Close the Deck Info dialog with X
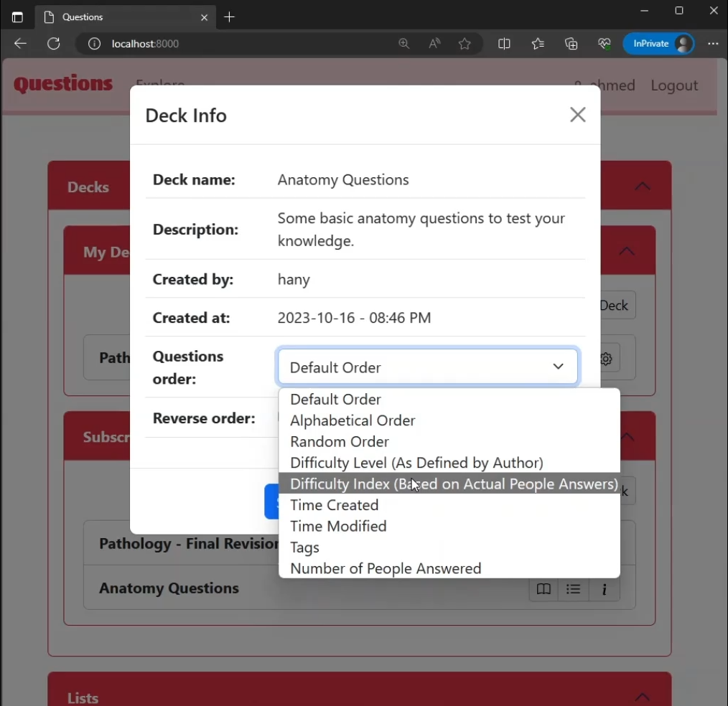The height and width of the screenshot is (706, 728). pos(577,115)
